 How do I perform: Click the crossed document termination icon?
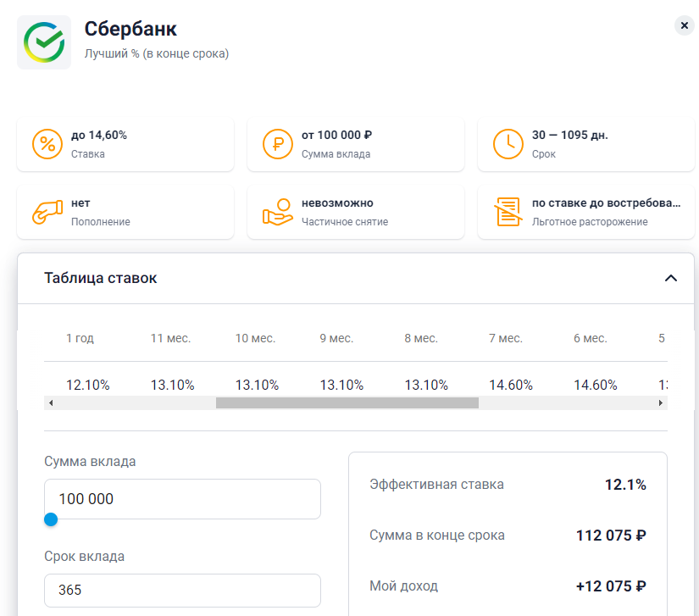(508, 212)
